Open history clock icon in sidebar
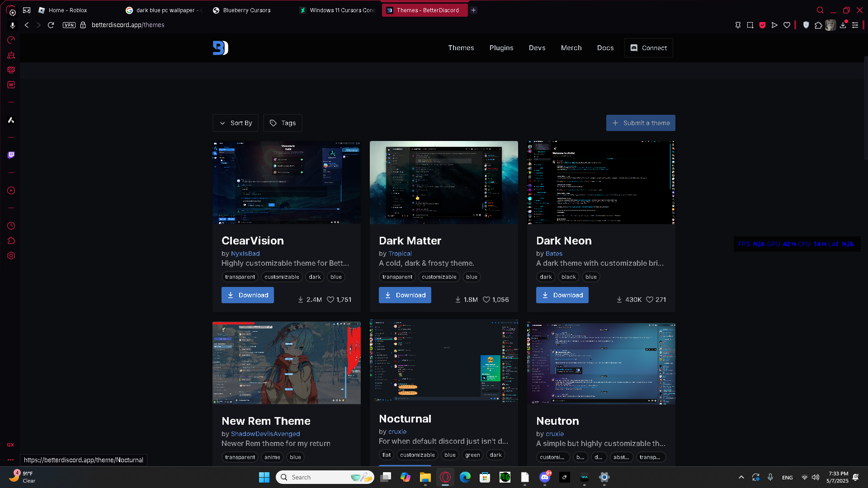The height and width of the screenshot is (488, 868). coord(11,226)
